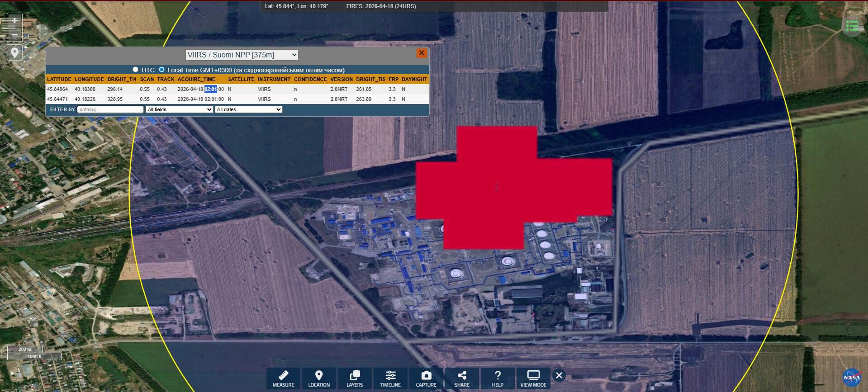Sort by LATITUDE column header

click(59, 79)
